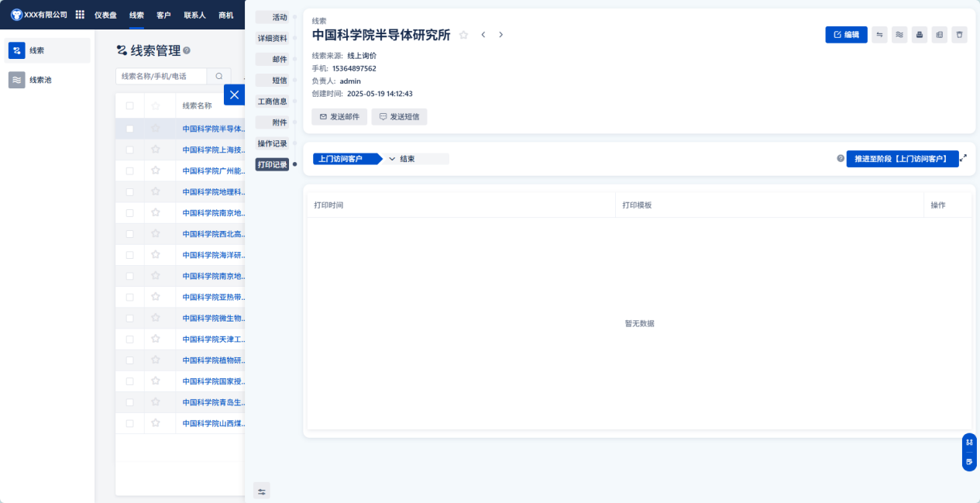
Task: Open 商机 in the top navigation
Action: (226, 15)
